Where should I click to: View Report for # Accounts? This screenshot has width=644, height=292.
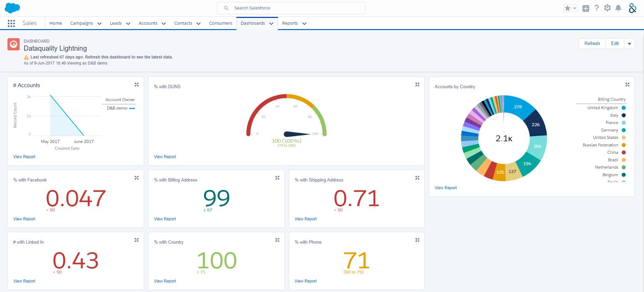pos(24,157)
